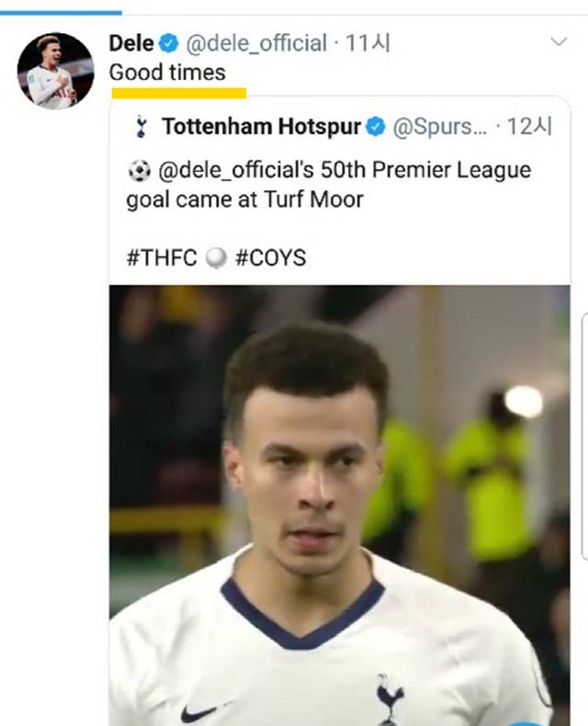Click the Tottenham Hotspur cockerel logo
This screenshot has height=726, width=588.
coord(140,127)
